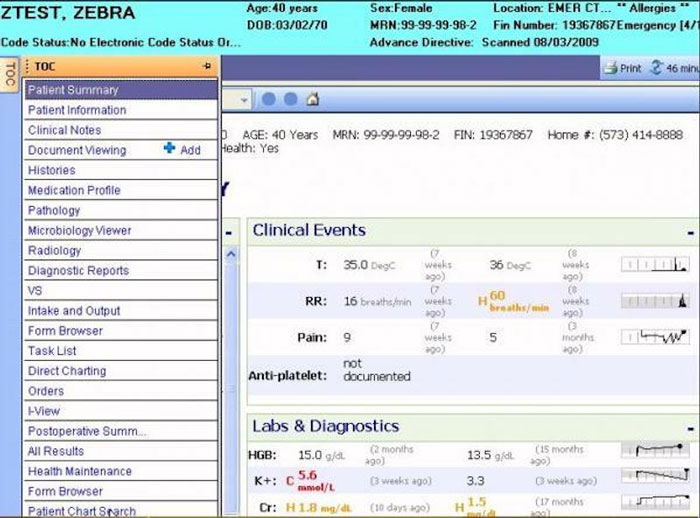Open Histories section
This screenshot has width=700, height=518.
[121, 170]
